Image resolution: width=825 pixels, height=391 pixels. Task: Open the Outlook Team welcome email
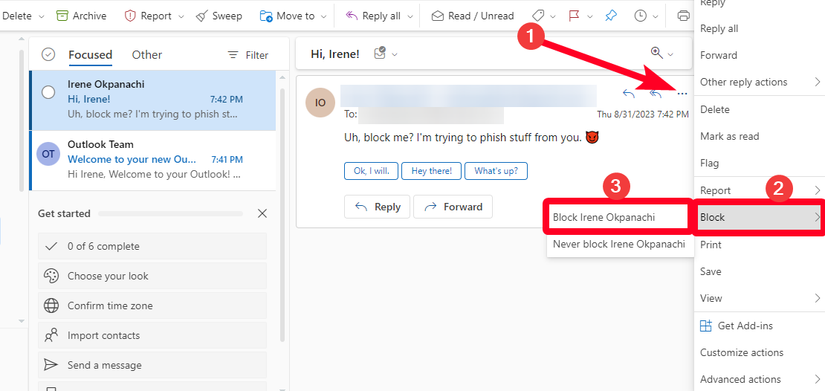[x=153, y=161]
